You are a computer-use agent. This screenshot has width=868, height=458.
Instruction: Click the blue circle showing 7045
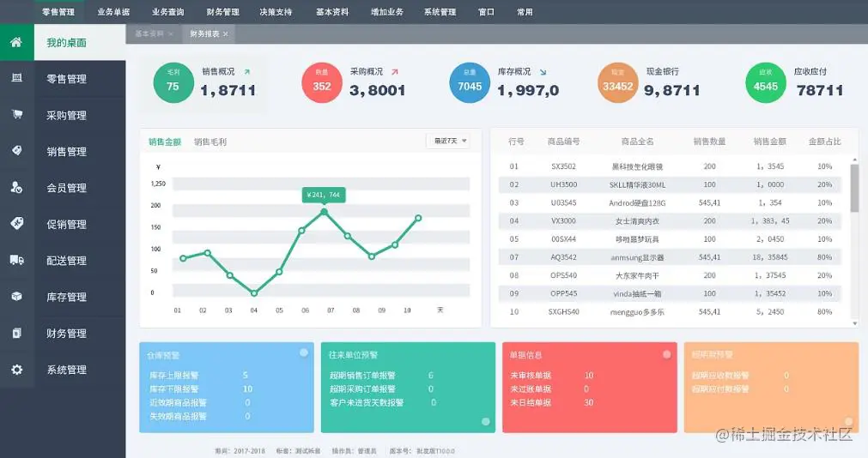point(470,83)
